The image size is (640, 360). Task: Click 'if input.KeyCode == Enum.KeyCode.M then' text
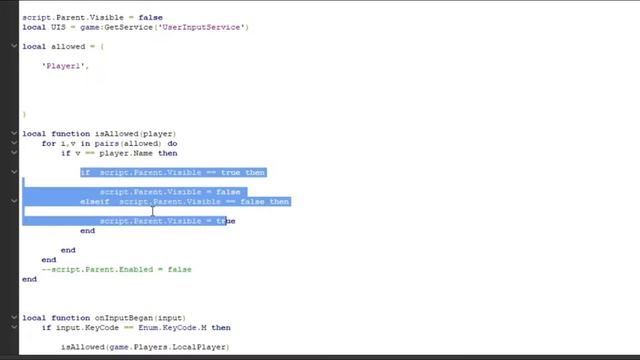tap(136, 328)
